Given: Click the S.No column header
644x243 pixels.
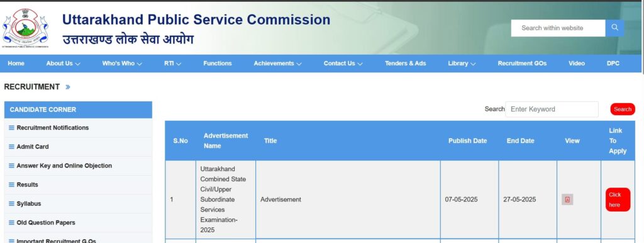Looking at the screenshot, I should pyautogui.click(x=180, y=140).
